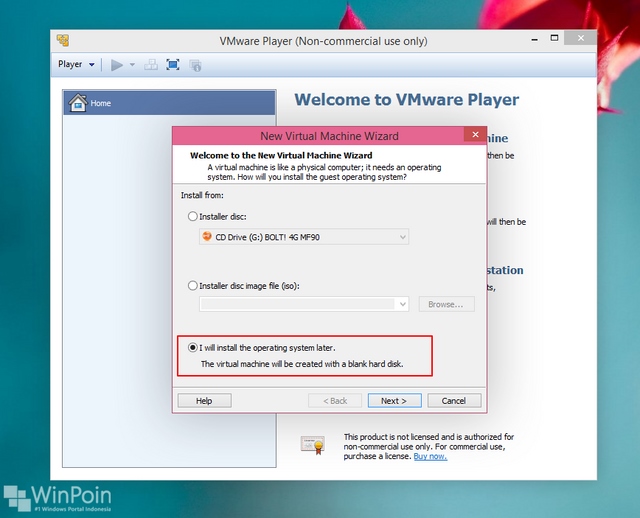Click the Buy now. link
The height and width of the screenshot is (518, 640).
[430, 456]
